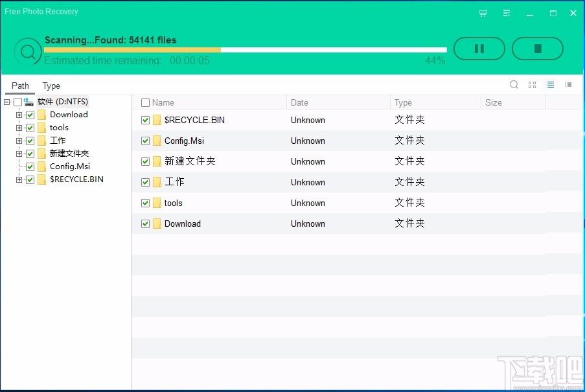This screenshot has width=585, height=392.
Task: Uncheck the tools folder in tree
Action: (30, 128)
